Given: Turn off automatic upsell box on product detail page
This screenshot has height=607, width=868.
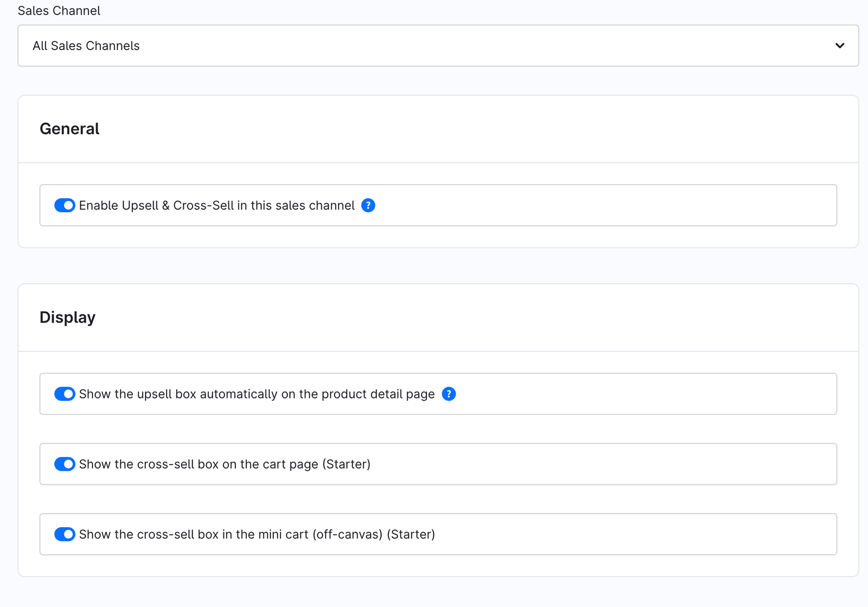Looking at the screenshot, I should 65,394.
